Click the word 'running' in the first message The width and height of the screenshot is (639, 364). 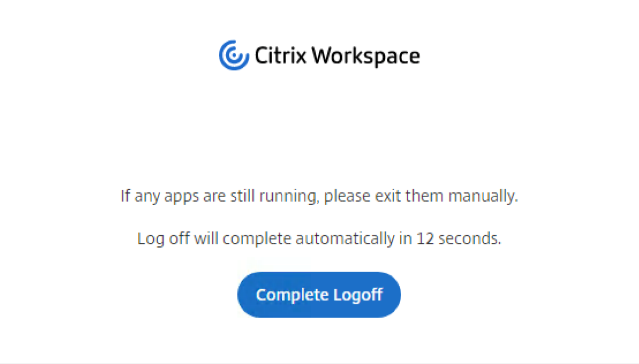click(x=289, y=196)
